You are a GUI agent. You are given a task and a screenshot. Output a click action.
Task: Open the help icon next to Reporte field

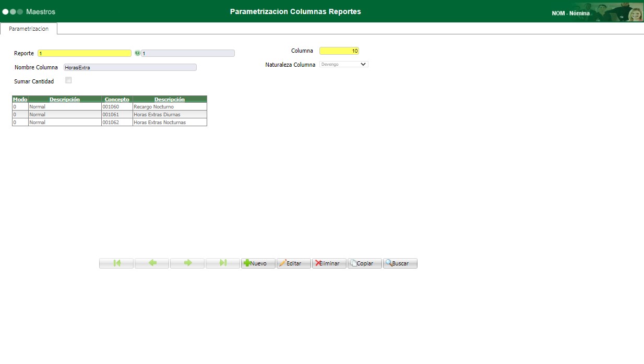click(137, 53)
